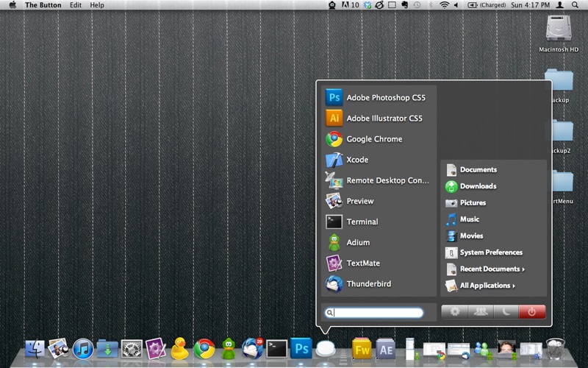Screen dimensions: 588x368
Task: Open the Trash in the Dock
Action: point(555,348)
